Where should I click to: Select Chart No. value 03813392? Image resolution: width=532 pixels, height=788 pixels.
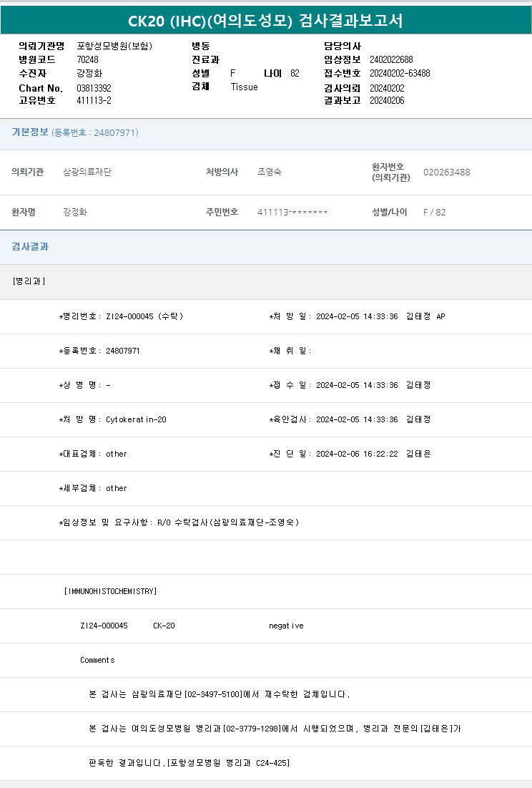(x=94, y=87)
